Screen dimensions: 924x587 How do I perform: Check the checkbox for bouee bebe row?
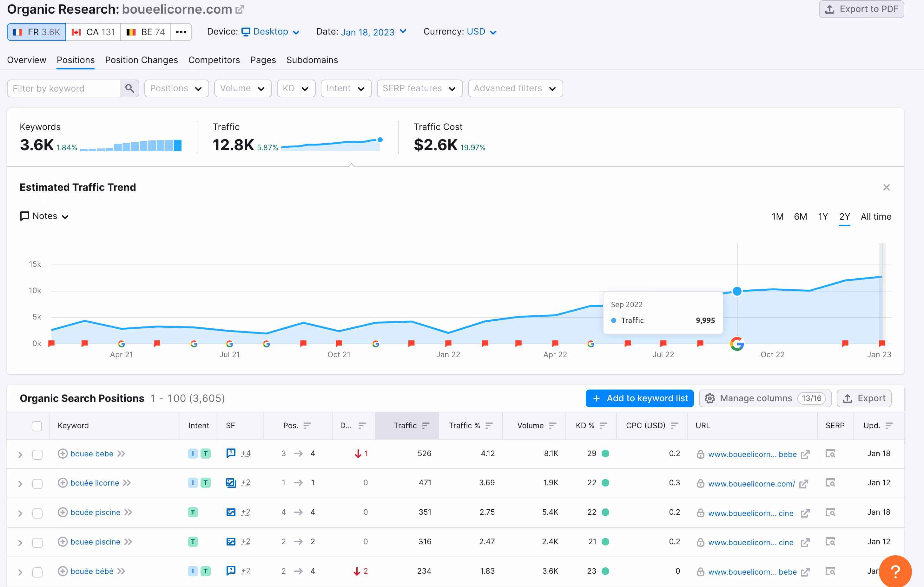[x=37, y=454]
